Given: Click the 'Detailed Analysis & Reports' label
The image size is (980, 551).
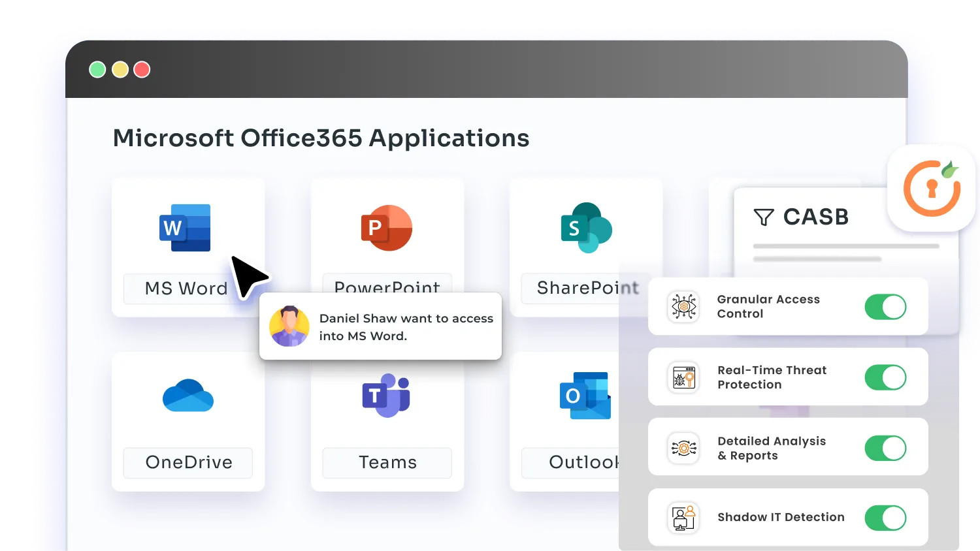Looking at the screenshot, I should click(x=772, y=449).
